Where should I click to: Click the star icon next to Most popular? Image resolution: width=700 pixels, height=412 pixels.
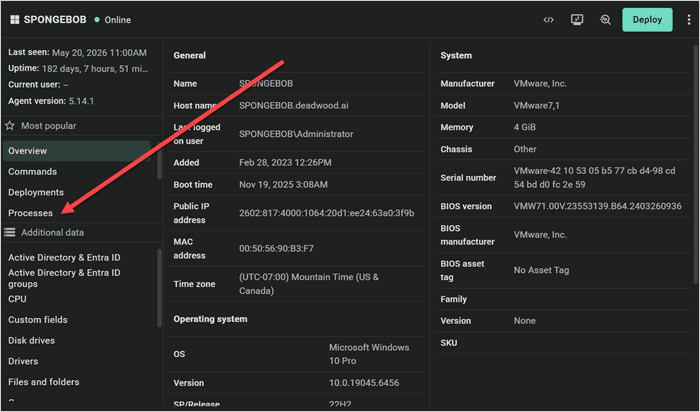(9, 126)
